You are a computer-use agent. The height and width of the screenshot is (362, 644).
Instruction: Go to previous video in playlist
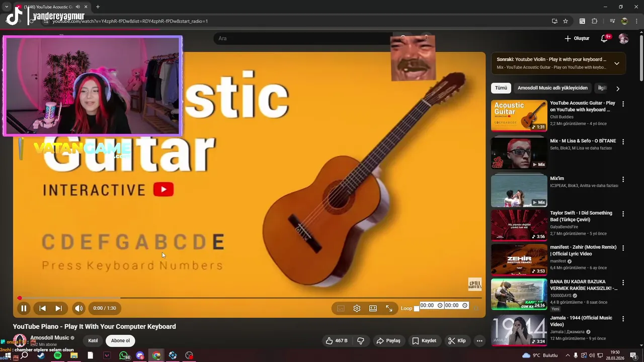click(x=43, y=308)
